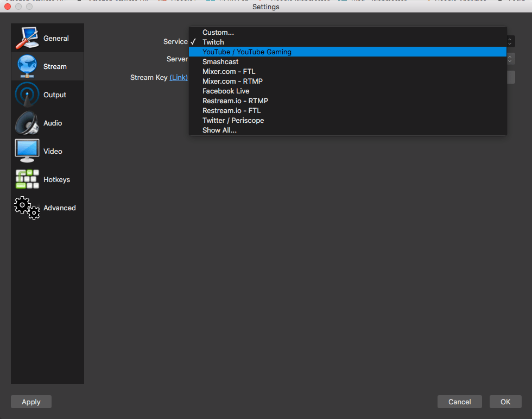Open the Output broadcast icon
The width and height of the screenshot is (532, 419).
pos(27,95)
